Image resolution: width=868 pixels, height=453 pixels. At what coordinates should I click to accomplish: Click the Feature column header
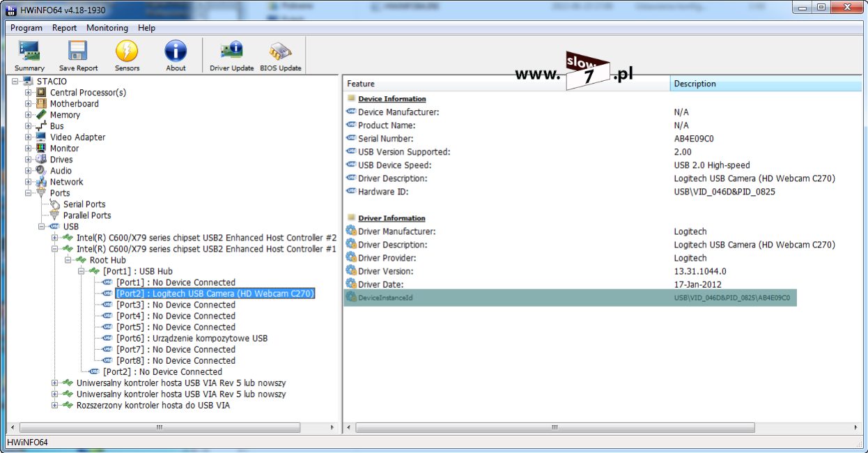point(506,84)
